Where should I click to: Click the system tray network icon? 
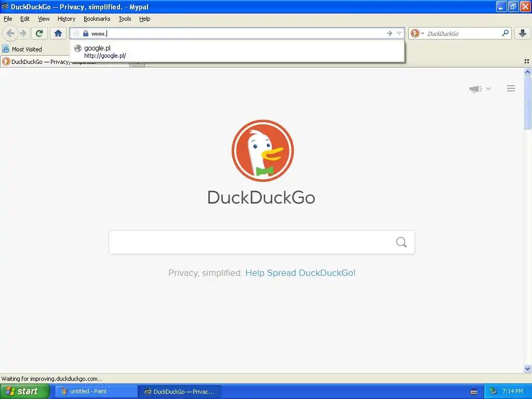pyautogui.click(x=493, y=392)
